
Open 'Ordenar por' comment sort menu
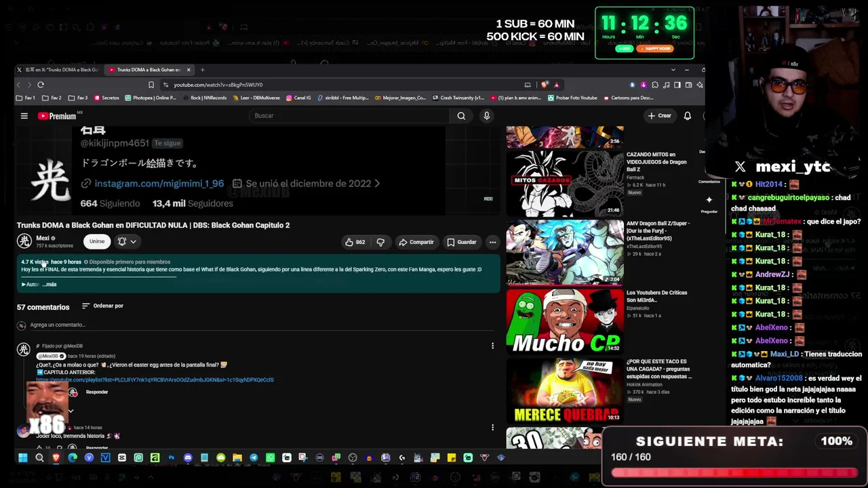[102, 306]
